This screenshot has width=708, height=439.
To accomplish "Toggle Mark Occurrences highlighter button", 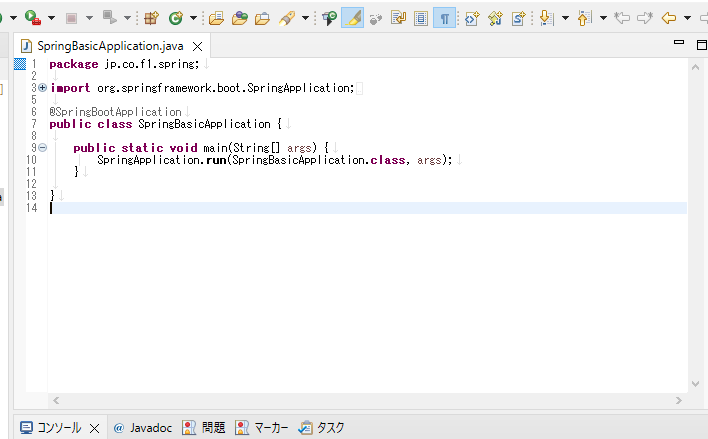I will coord(352,17).
